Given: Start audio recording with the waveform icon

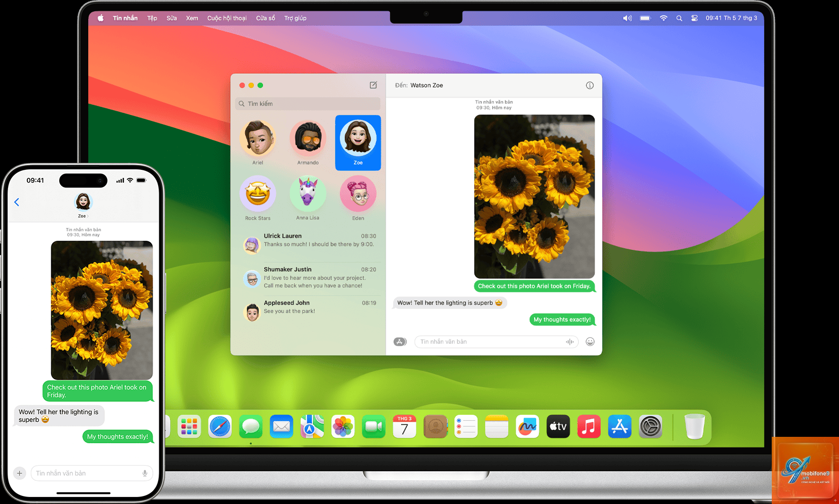Looking at the screenshot, I should click(x=570, y=342).
